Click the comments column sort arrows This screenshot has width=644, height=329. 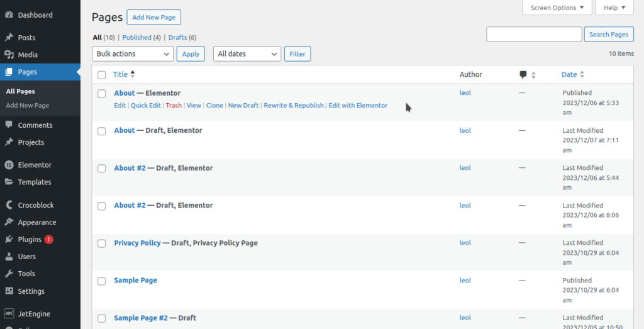pos(533,75)
